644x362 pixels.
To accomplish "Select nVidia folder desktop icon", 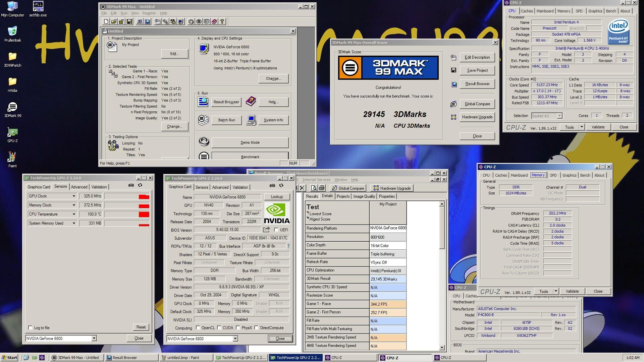I will 12,85.
